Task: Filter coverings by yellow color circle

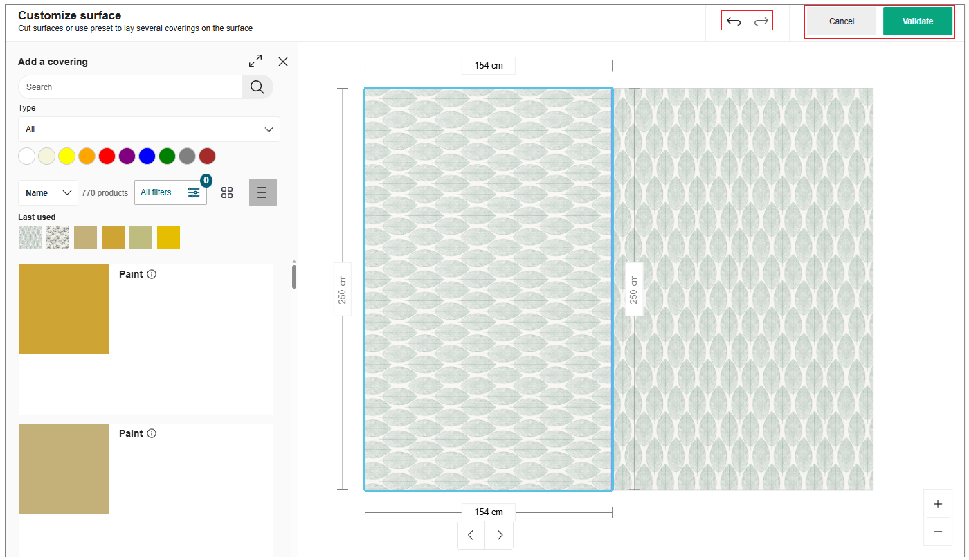Action: (66, 156)
